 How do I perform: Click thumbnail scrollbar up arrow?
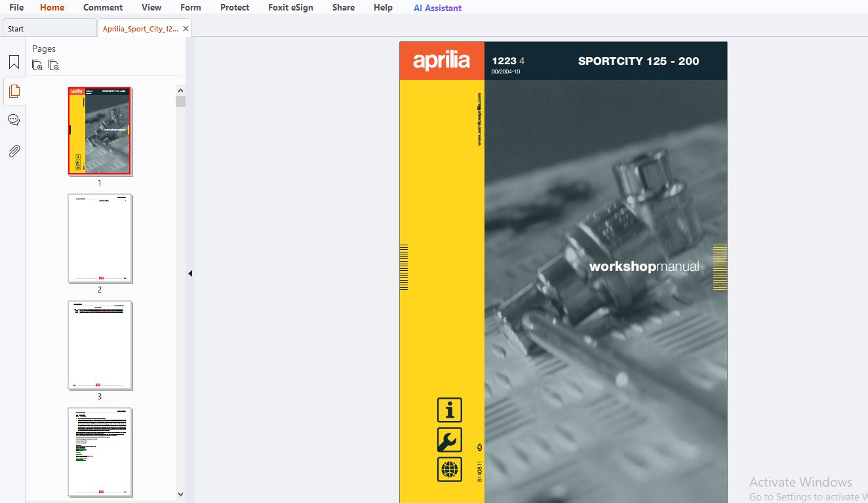pos(180,90)
